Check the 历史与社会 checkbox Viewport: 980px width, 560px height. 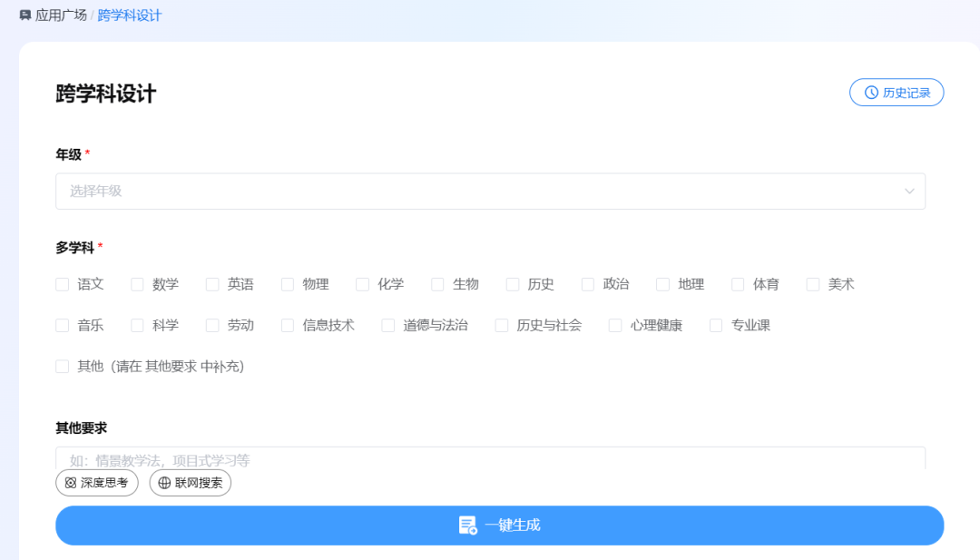[x=501, y=326]
